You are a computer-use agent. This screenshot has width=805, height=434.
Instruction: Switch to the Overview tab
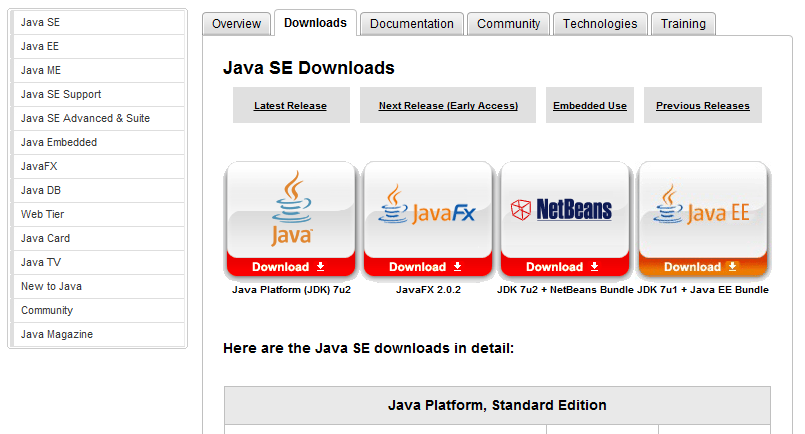pos(237,24)
